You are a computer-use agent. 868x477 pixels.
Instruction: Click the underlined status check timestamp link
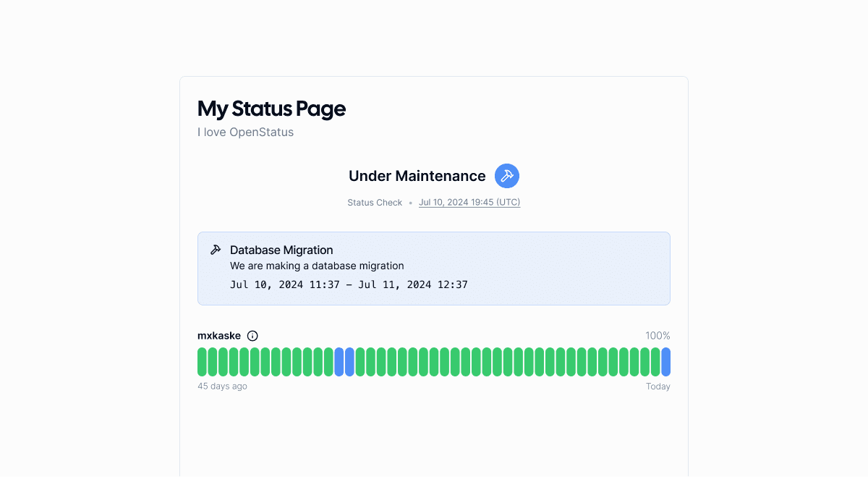pos(469,203)
